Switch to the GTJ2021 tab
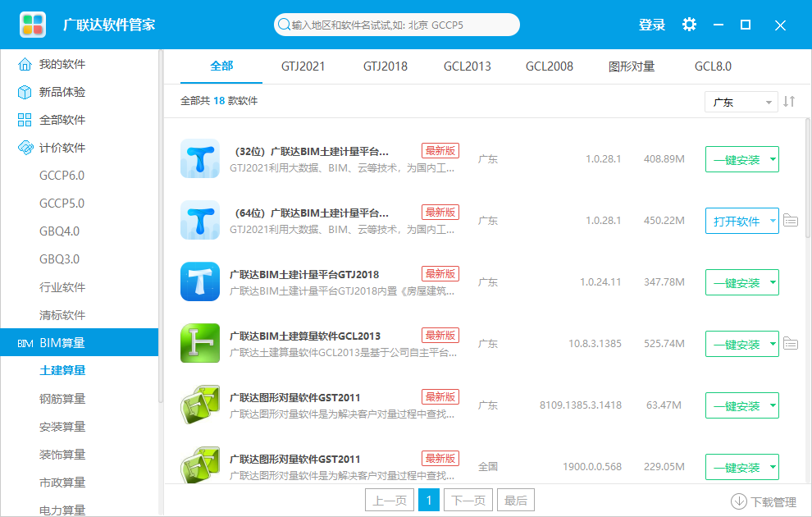This screenshot has height=517, width=812. (303, 66)
